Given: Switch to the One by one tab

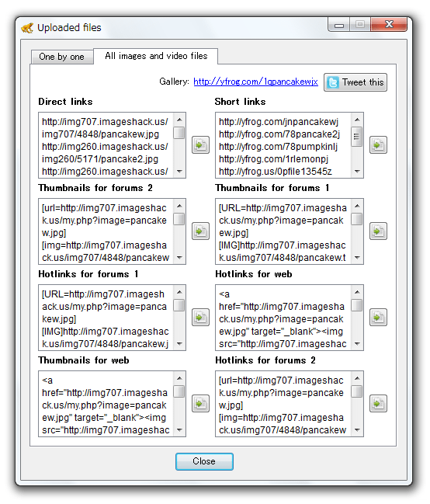Looking at the screenshot, I should click(x=61, y=57).
